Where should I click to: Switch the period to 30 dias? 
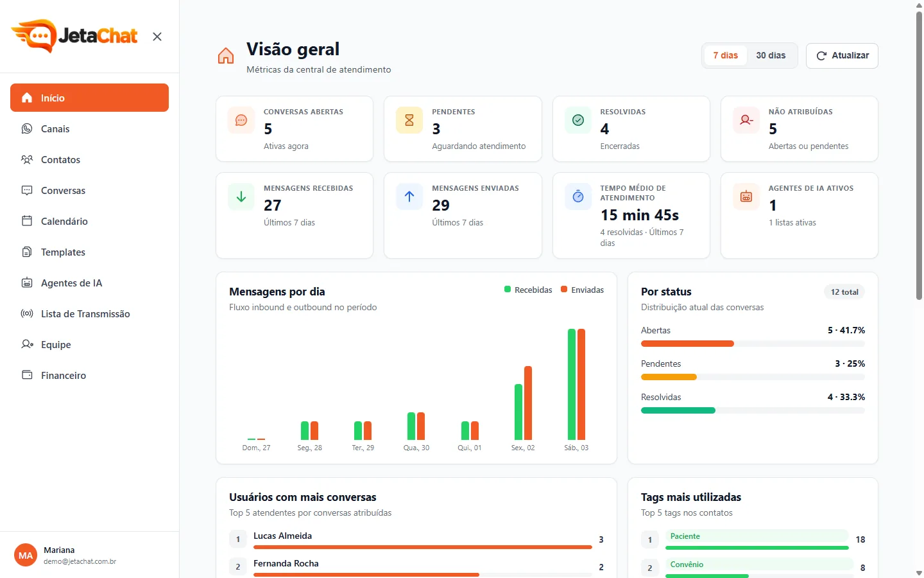[771, 55]
